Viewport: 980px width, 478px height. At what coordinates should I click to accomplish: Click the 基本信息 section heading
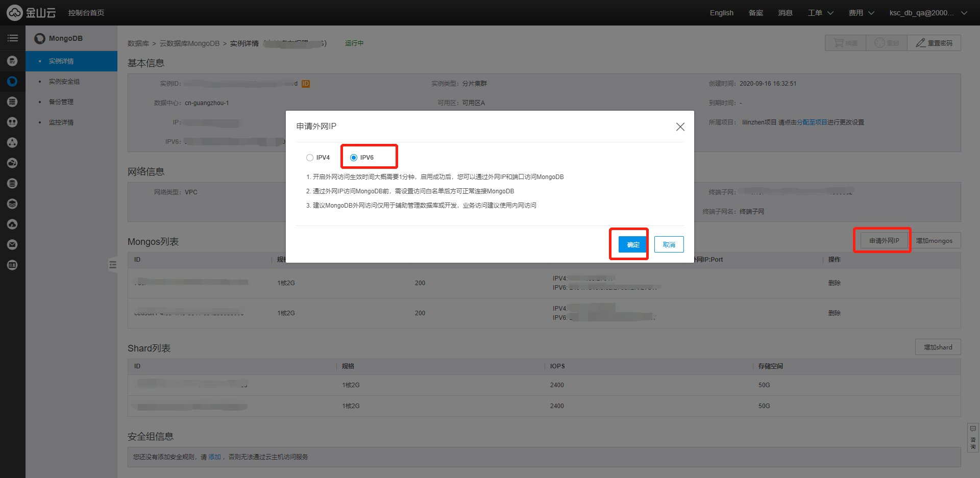146,63
